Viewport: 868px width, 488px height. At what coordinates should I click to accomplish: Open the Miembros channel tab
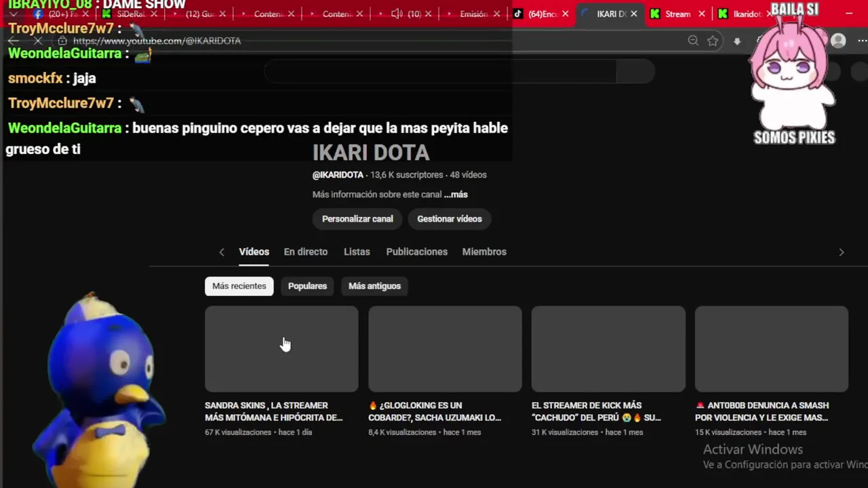tap(484, 251)
